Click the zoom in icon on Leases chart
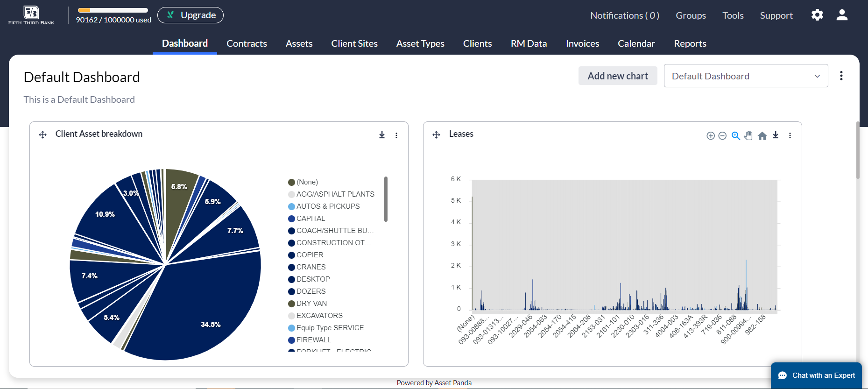This screenshot has width=868, height=389. click(x=710, y=136)
